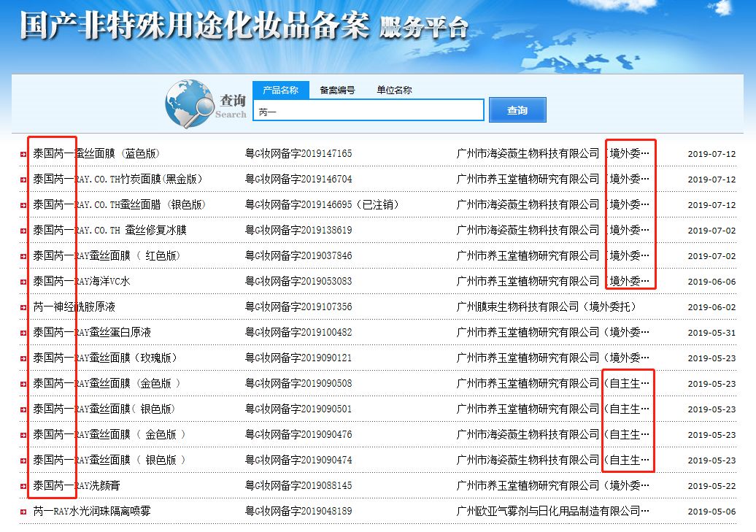Click the cancelled entry 粤G妆网备字2019146695（已注销）
This screenshot has width=756, height=532.
click(x=321, y=205)
